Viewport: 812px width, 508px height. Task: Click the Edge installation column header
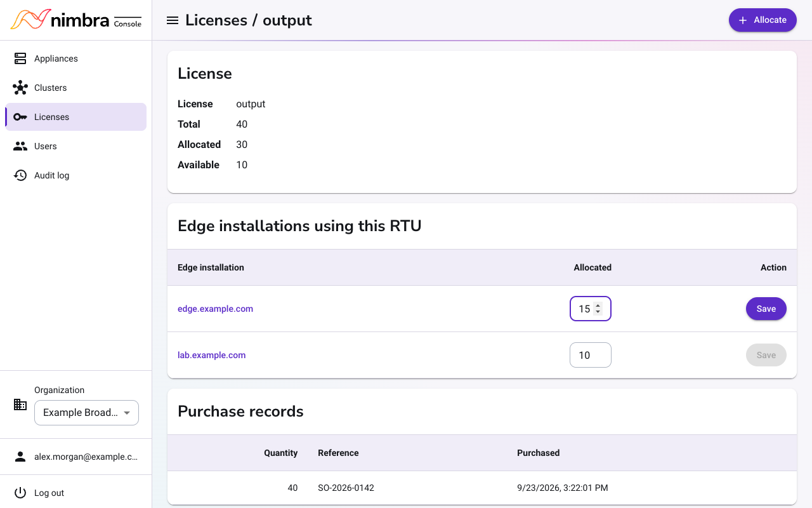click(x=211, y=267)
